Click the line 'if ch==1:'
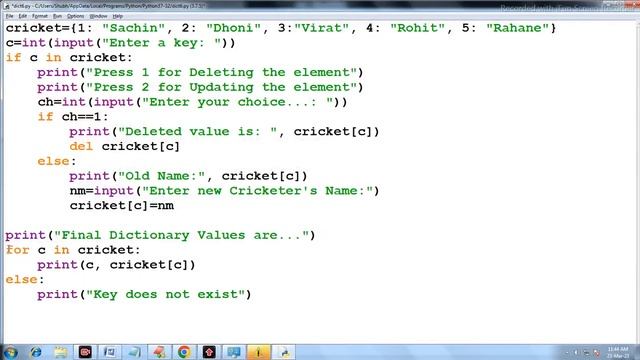The image size is (640, 360). (x=73, y=117)
